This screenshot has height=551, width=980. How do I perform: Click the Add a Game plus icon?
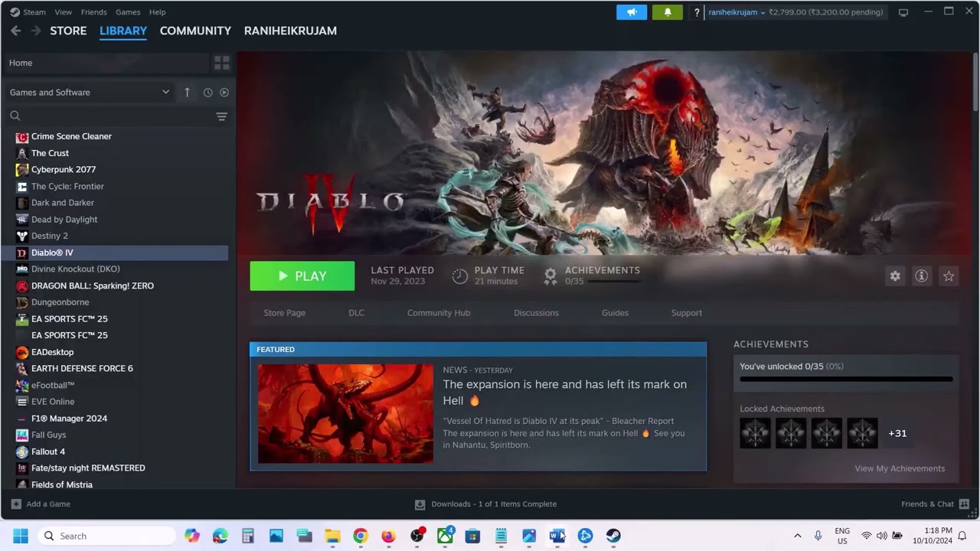(x=16, y=504)
